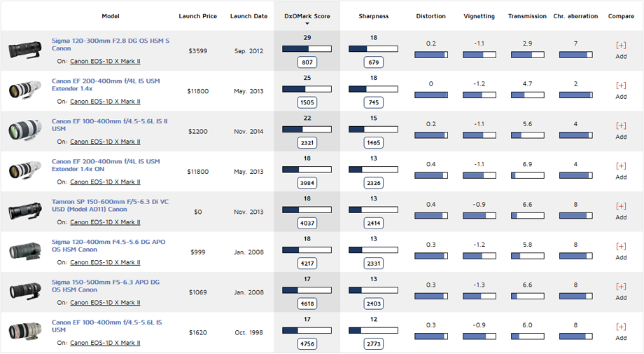Image resolution: width=644 pixels, height=354 pixels.
Task: Select launch price $1069
Action: tap(197, 292)
